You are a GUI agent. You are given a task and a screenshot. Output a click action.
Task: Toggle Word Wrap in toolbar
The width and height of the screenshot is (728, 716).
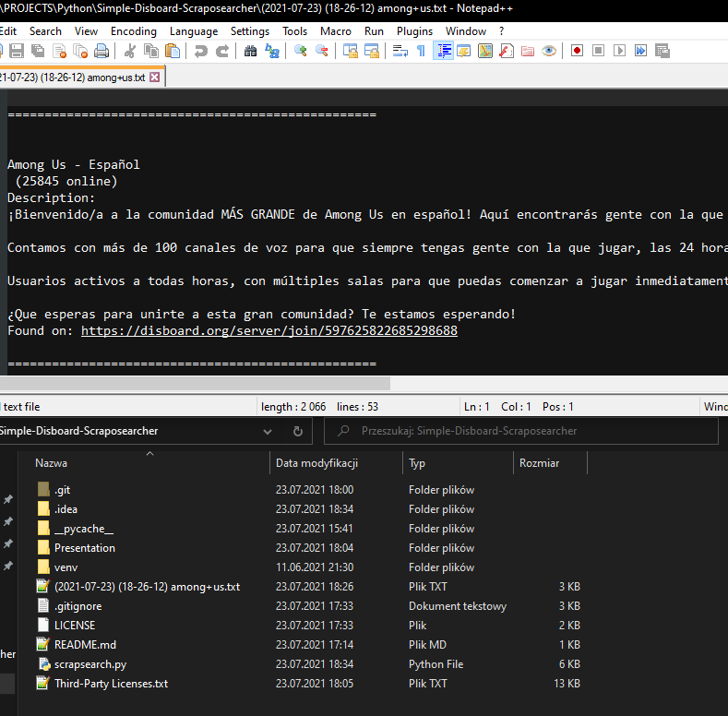[400, 51]
